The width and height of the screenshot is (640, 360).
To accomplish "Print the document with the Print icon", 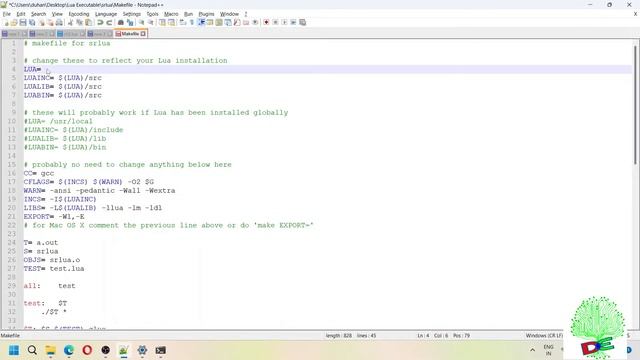I will [x=59, y=22].
